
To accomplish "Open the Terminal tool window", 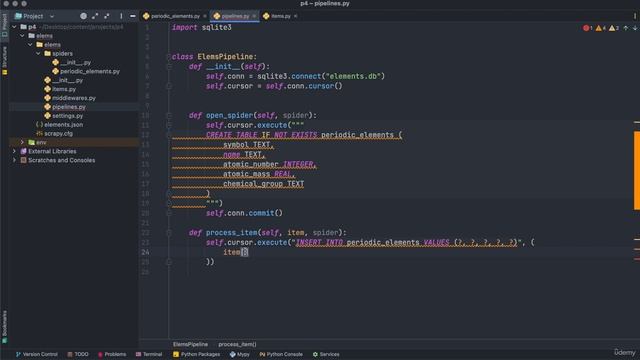I will tap(149, 354).
